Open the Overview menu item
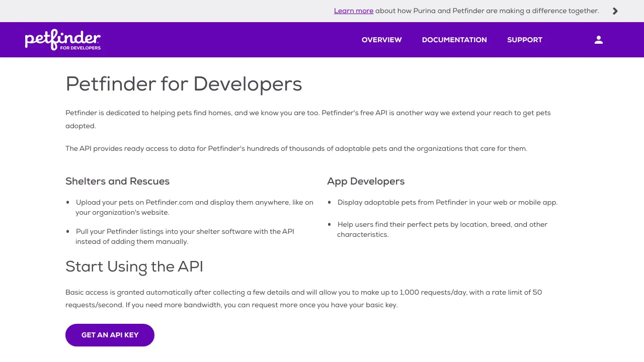 click(382, 40)
